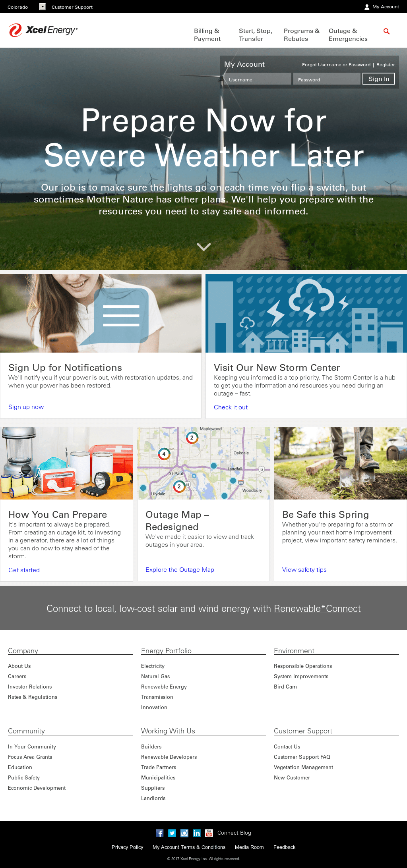Screen dimensions: 407x868
Task: Click the Careers footer link
Action: [x=17, y=677]
